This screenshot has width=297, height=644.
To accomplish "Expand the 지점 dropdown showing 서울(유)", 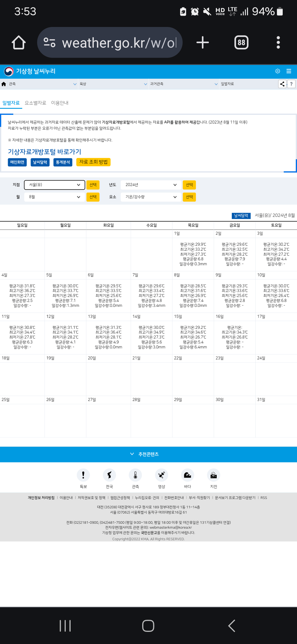I will click(54, 185).
